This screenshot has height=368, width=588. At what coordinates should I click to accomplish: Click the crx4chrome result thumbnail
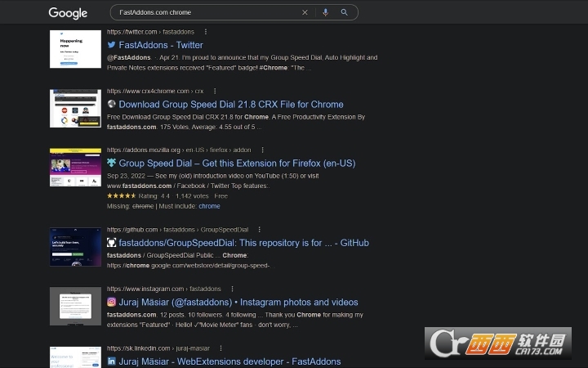(x=75, y=109)
